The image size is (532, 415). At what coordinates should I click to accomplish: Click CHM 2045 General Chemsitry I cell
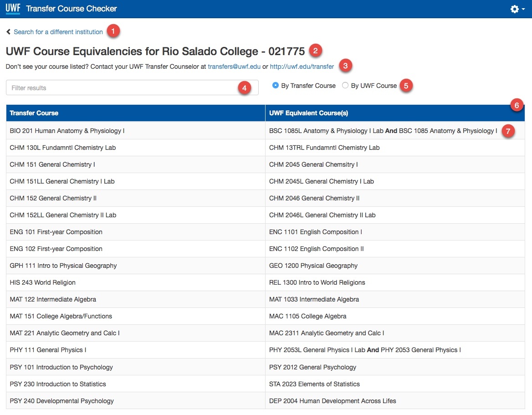tap(395, 164)
